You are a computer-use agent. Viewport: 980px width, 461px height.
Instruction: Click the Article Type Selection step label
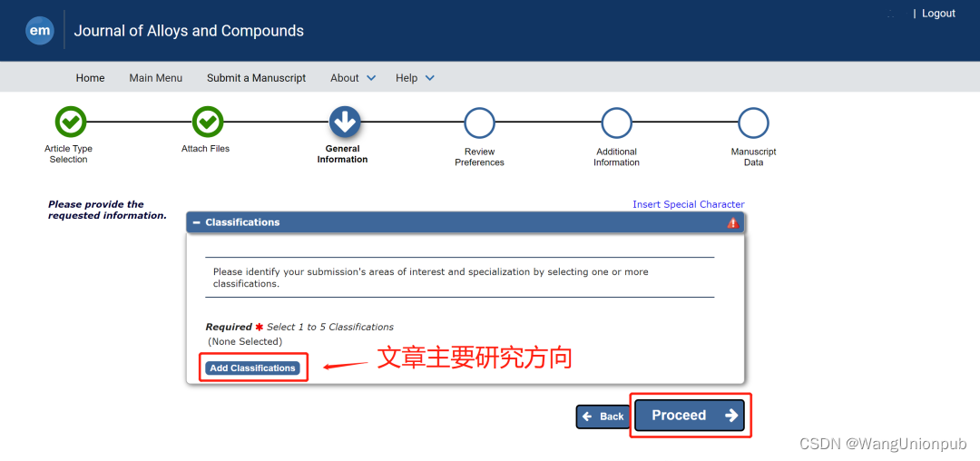tap(68, 154)
